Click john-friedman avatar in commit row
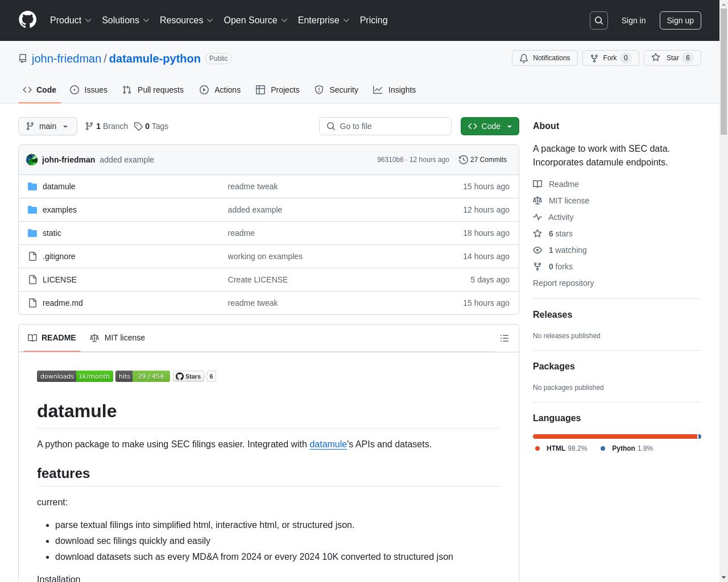Screen dimensions: 728x582 (x=32, y=160)
